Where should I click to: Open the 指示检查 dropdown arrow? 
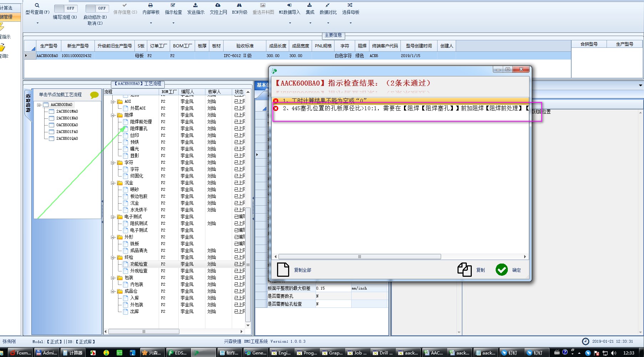tap(173, 23)
